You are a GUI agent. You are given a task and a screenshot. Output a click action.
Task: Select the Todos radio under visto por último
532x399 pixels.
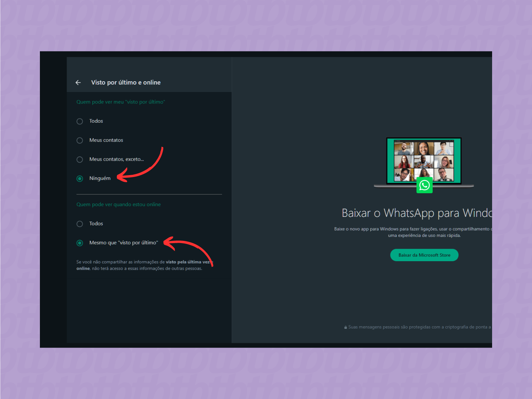(79, 121)
